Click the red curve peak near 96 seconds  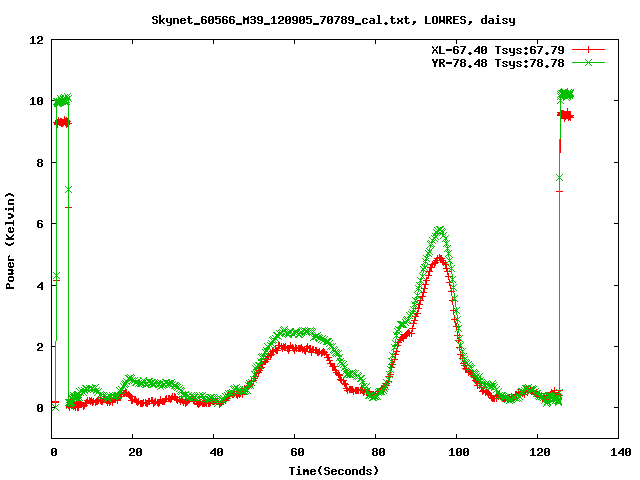click(439, 258)
